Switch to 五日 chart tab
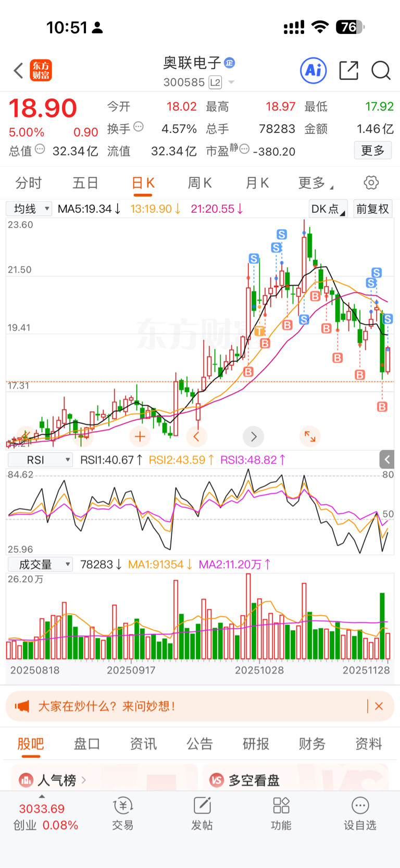The height and width of the screenshot is (868, 400). (x=85, y=183)
